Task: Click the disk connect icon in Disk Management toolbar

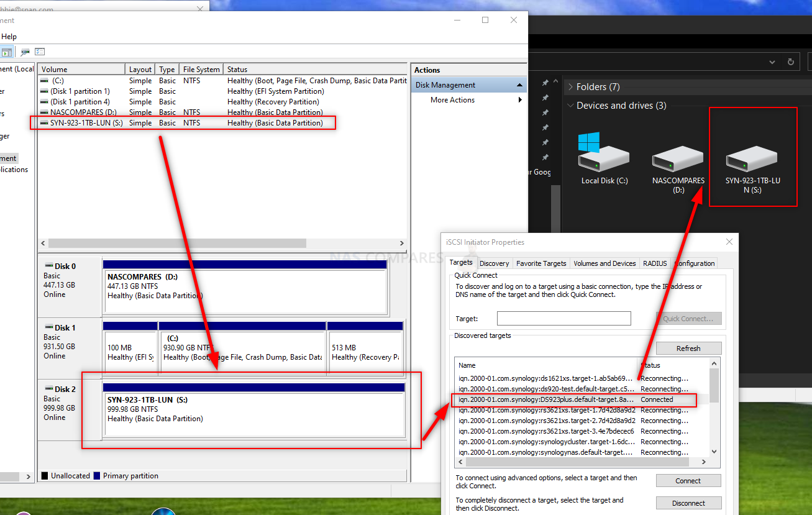Action: click(25, 52)
